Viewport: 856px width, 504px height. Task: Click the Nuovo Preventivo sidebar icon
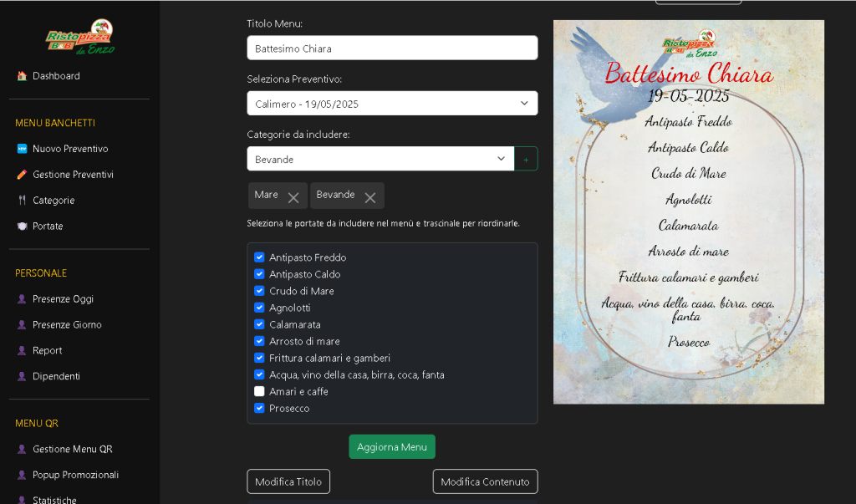point(22,149)
